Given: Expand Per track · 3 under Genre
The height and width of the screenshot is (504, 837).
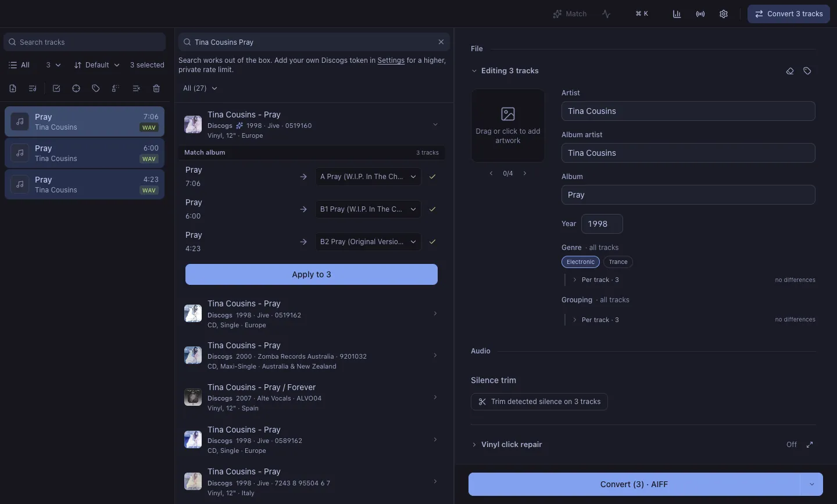Looking at the screenshot, I should tap(596, 280).
